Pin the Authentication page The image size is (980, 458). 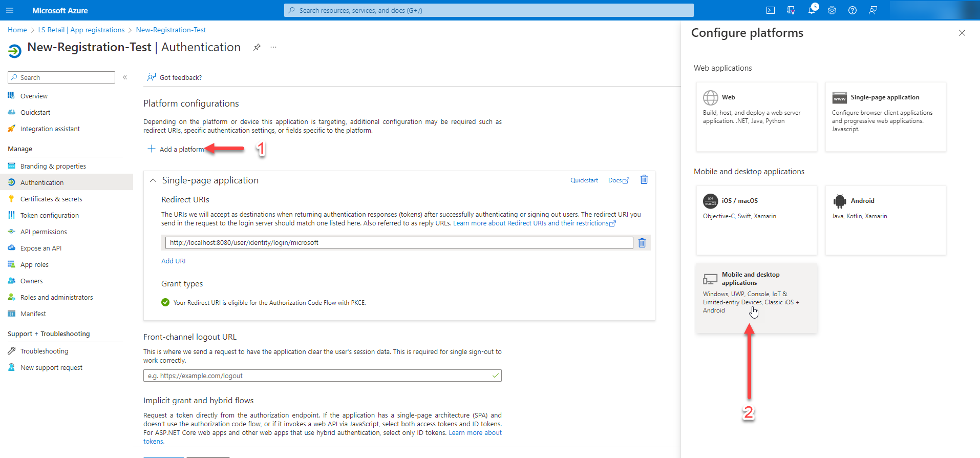click(257, 47)
